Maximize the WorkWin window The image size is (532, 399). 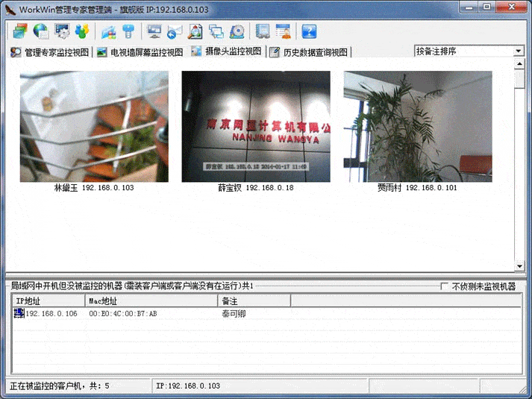pos(487,7)
